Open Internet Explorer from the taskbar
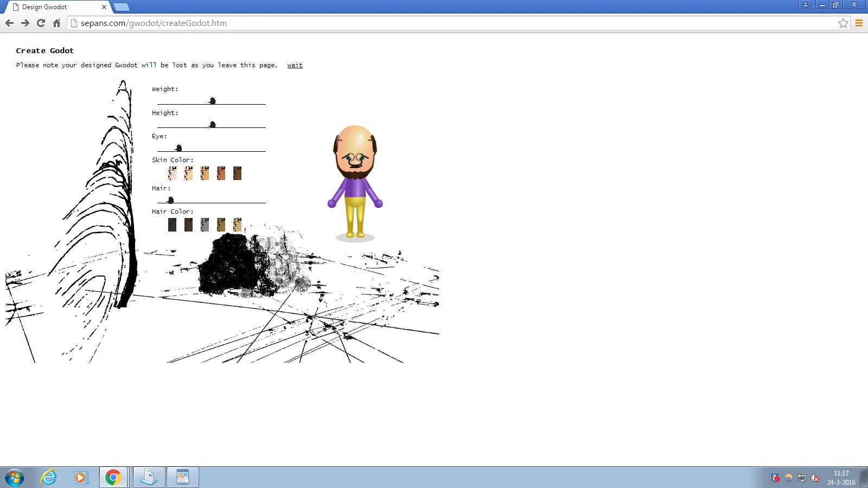 [x=49, y=477]
